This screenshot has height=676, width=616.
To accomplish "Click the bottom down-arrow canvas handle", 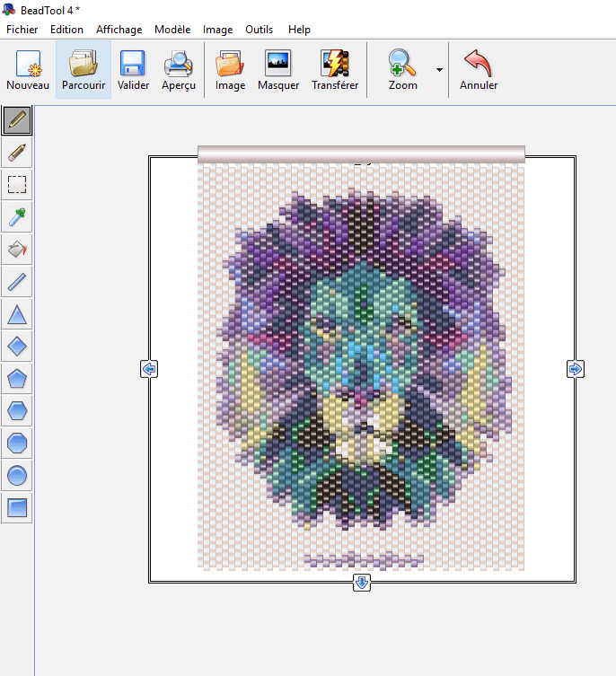I will click(x=362, y=583).
